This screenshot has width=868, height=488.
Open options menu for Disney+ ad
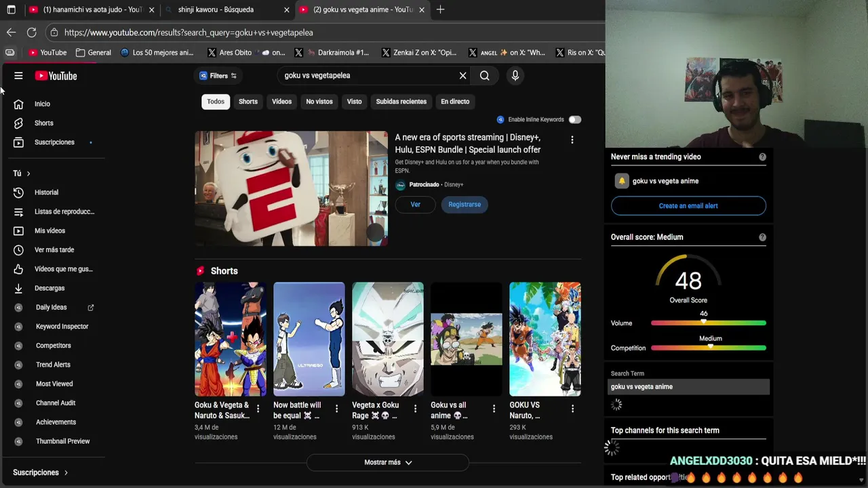pyautogui.click(x=572, y=140)
